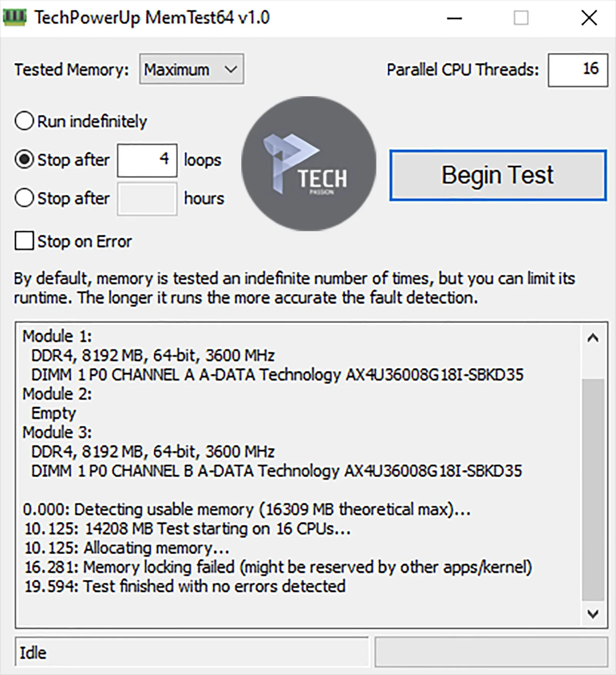Click the 'Module 2:' log line
The height and width of the screenshot is (675, 616).
57,394
